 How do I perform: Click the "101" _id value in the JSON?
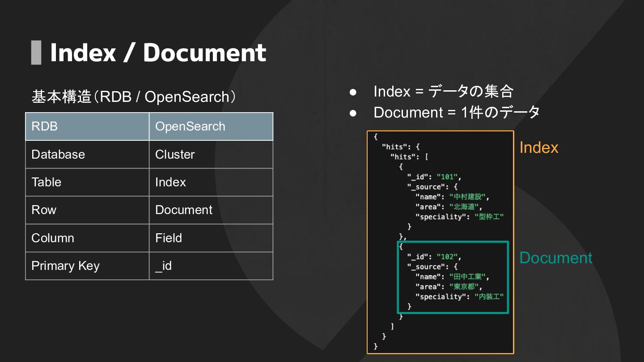click(x=448, y=177)
